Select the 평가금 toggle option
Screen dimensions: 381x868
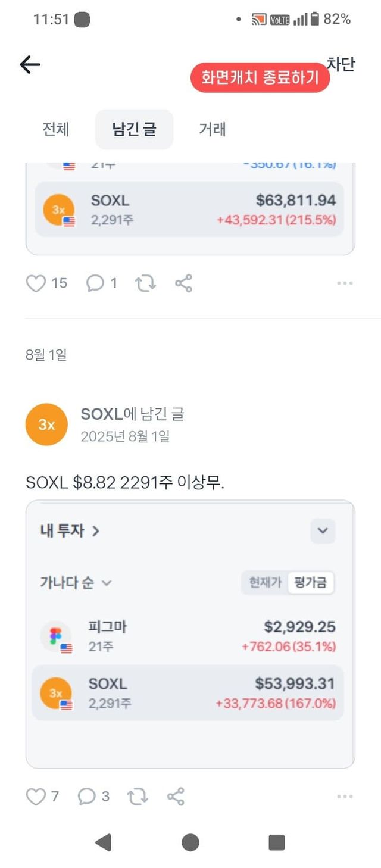tap(311, 583)
